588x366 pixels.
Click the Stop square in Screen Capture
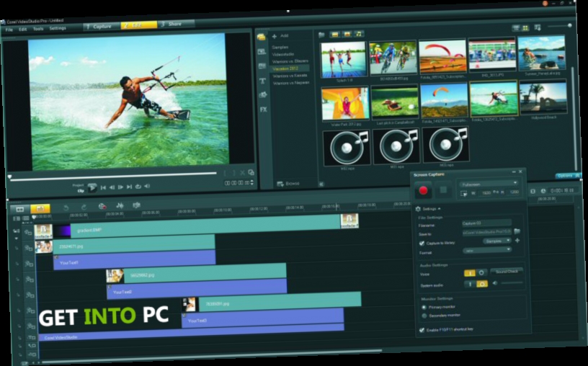coord(443,190)
